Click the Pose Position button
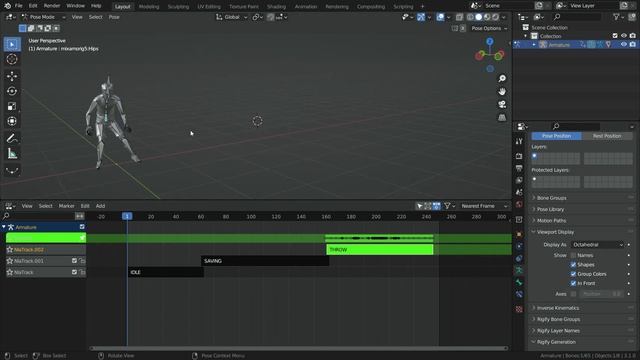This screenshot has height=360, width=640. coord(556,136)
